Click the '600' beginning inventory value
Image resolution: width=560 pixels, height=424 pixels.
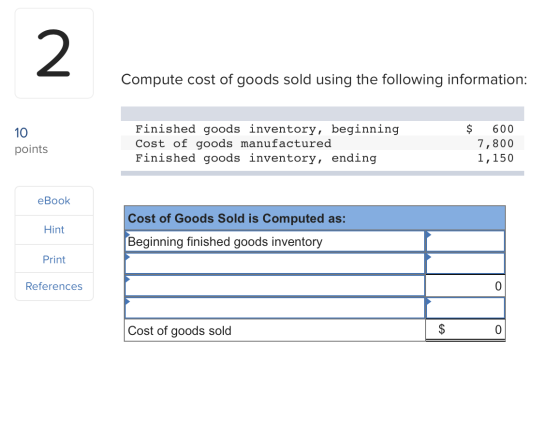pyautogui.click(x=503, y=129)
